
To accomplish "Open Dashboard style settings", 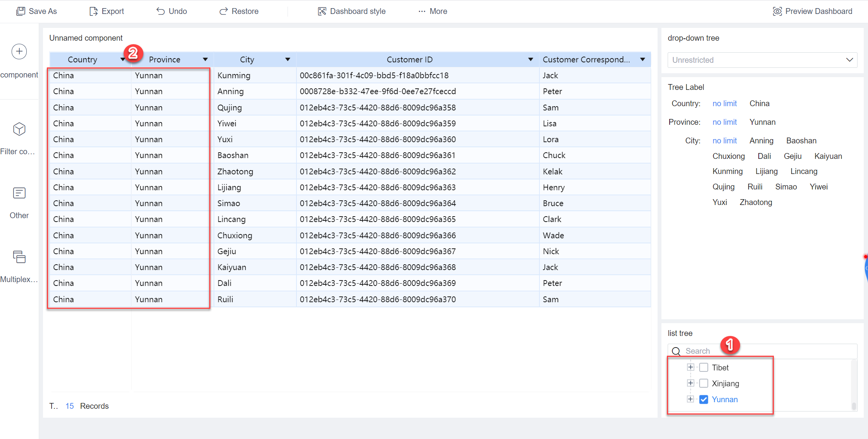I will (x=351, y=11).
